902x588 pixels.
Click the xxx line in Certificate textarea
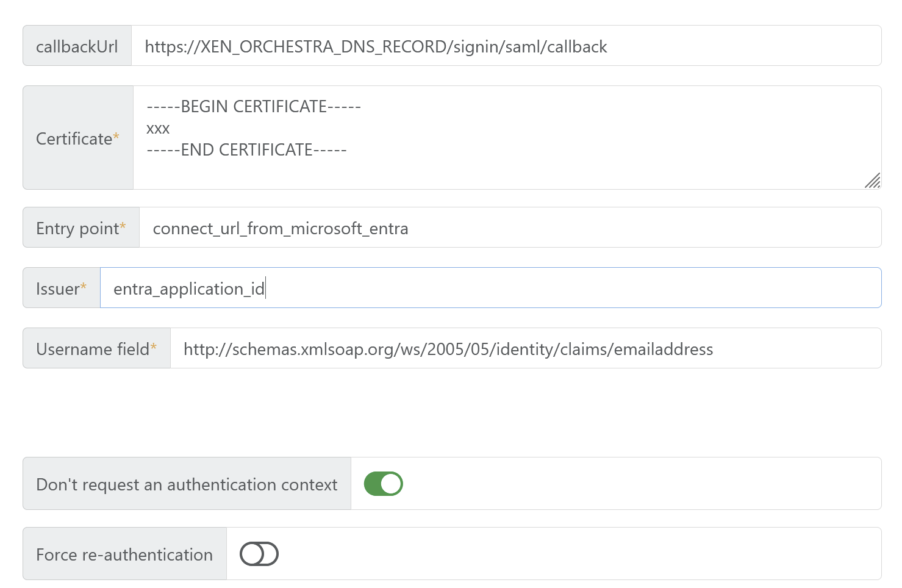pos(158,129)
